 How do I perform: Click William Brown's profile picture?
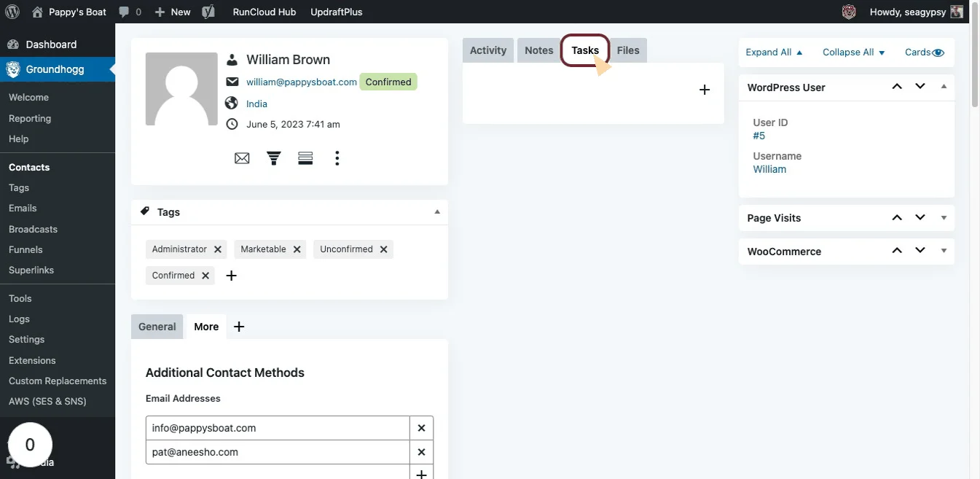[x=181, y=89]
